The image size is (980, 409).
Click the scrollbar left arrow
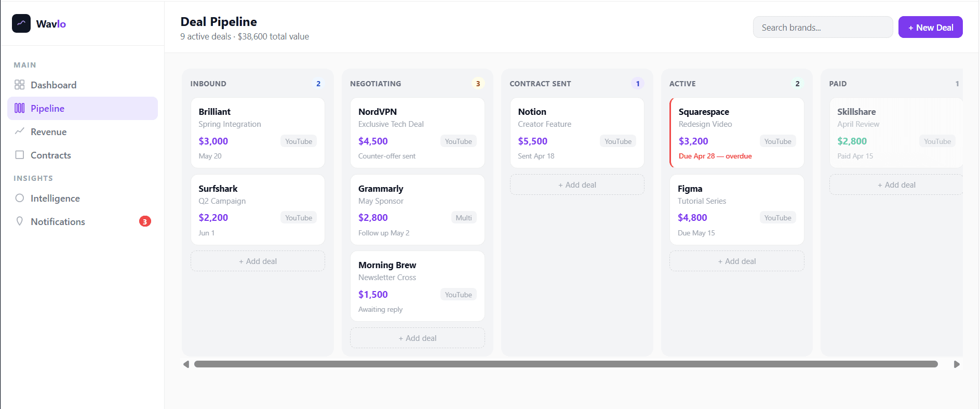click(186, 364)
